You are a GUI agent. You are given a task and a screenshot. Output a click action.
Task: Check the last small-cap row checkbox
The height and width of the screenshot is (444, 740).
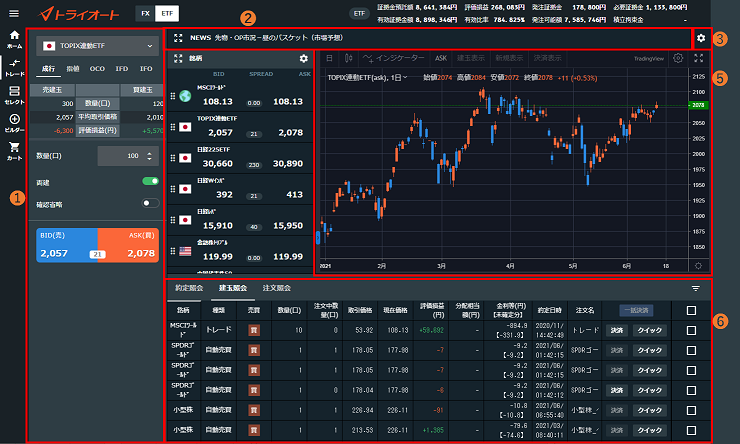coord(691,430)
